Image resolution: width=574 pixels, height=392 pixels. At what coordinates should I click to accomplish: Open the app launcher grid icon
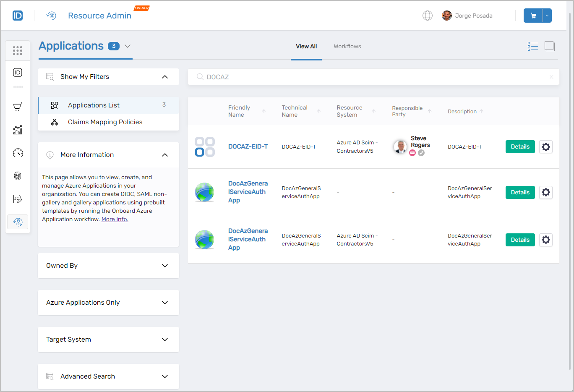click(x=17, y=50)
